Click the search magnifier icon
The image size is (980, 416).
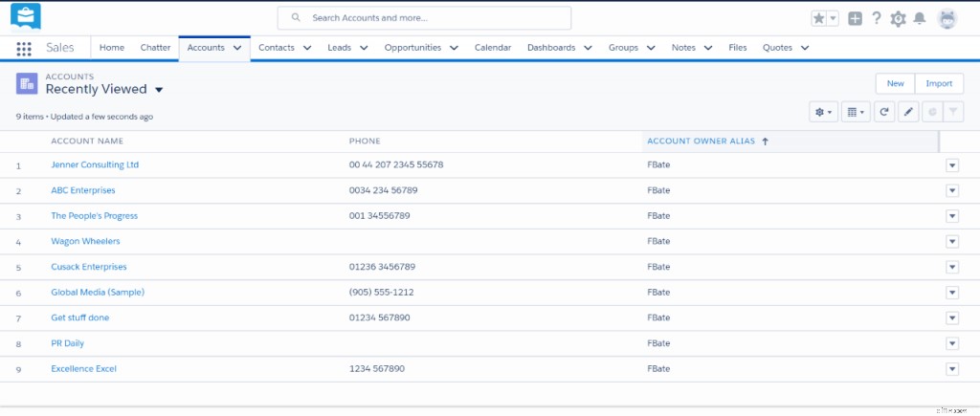tap(296, 17)
